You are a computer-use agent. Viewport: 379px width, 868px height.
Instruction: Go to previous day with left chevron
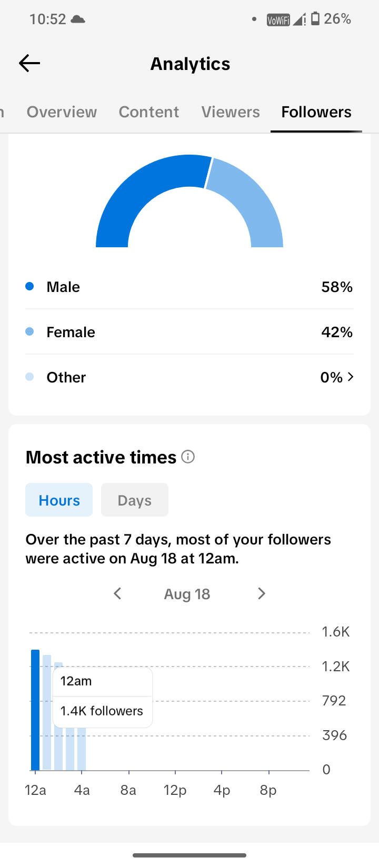pos(117,594)
